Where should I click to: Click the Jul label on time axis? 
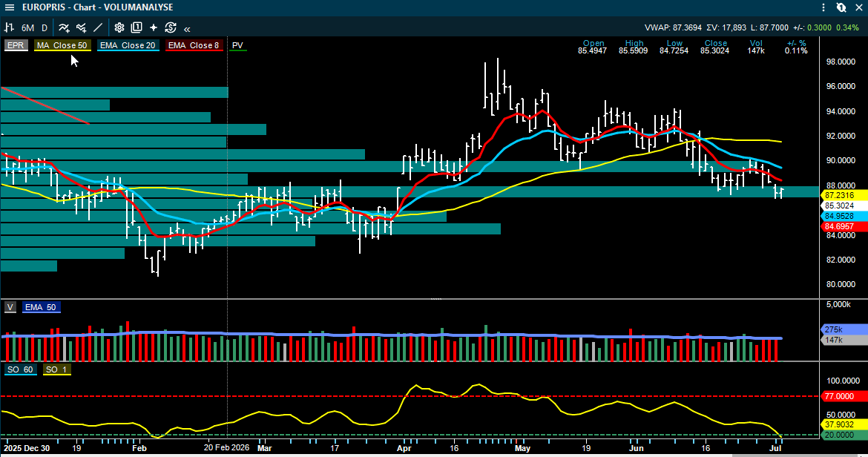tap(775, 448)
